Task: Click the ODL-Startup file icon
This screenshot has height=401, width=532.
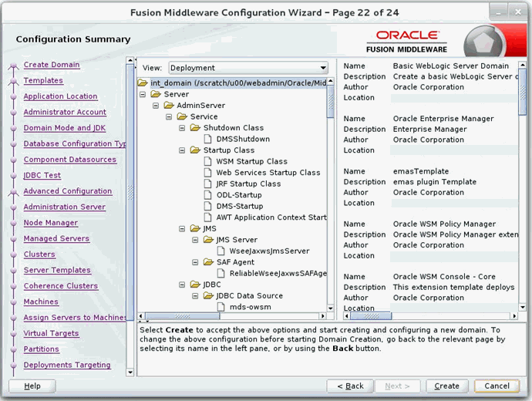Action: tap(207, 195)
